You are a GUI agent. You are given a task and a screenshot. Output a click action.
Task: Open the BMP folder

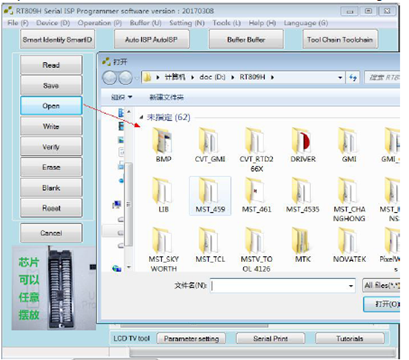coord(163,145)
